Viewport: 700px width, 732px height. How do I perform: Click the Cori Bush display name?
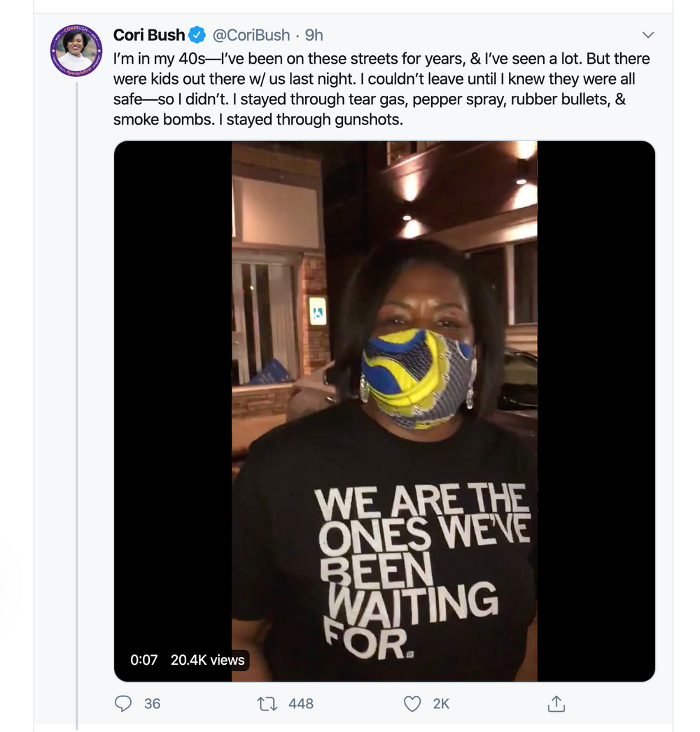click(x=149, y=35)
